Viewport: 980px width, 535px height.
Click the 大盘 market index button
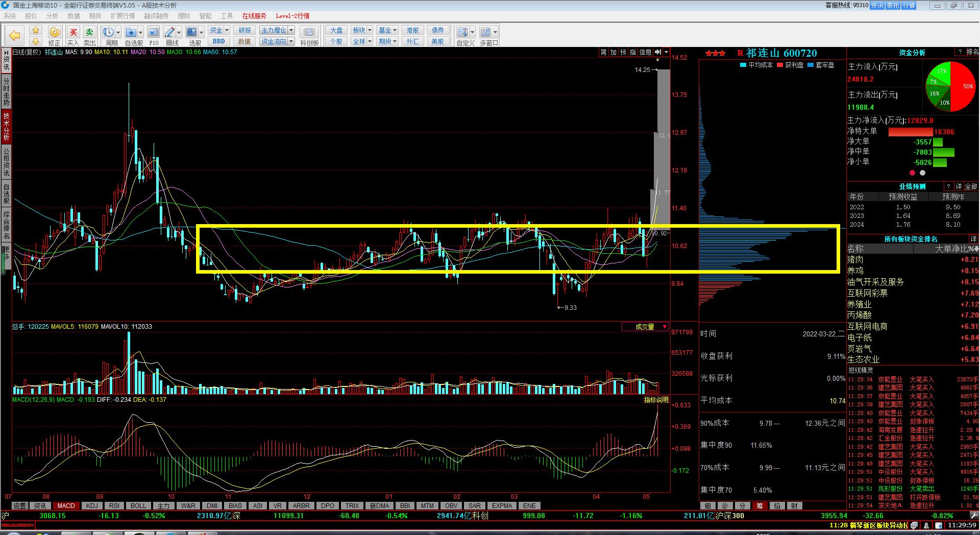336,31
